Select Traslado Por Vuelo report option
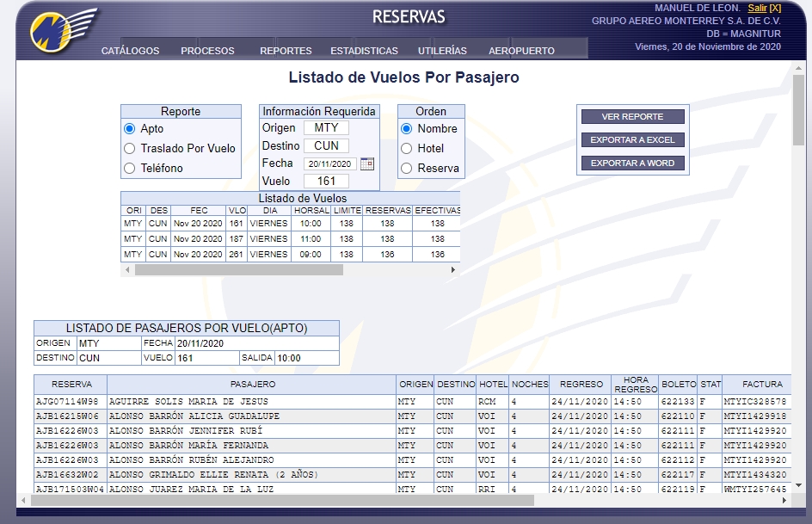The image size is (812, 524). point(130,149)
